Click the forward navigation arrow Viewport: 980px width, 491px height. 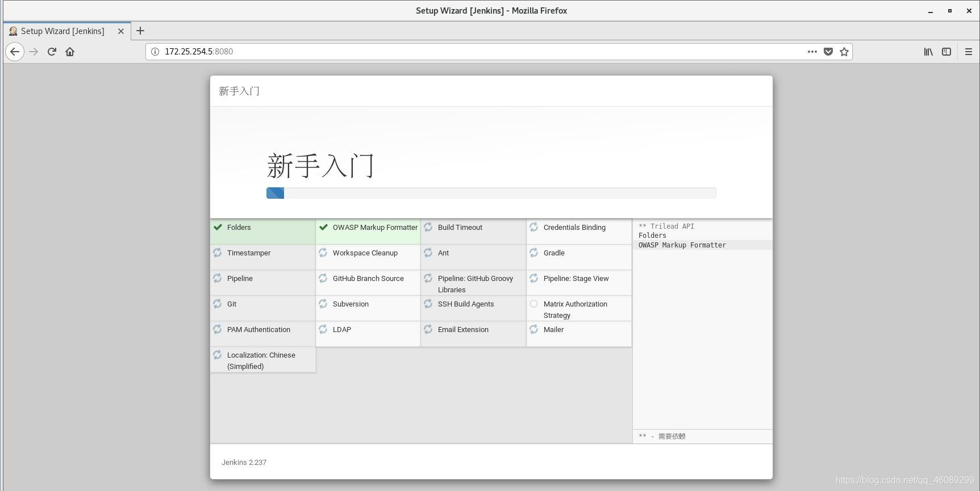34,52
